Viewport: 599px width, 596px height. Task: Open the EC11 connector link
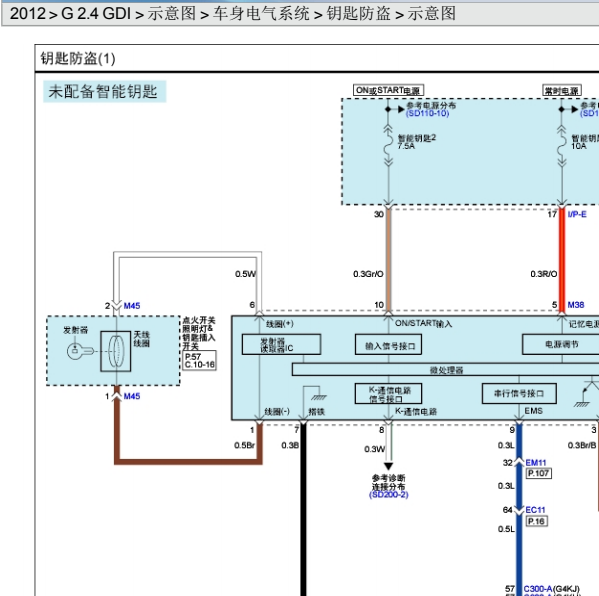click(535, 510)
